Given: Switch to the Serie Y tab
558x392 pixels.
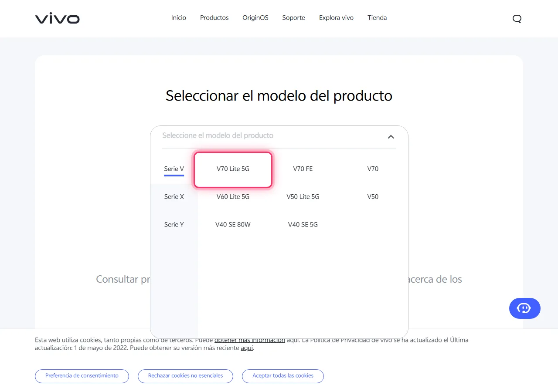Looking at the screenshot, I should coord(174,225).
